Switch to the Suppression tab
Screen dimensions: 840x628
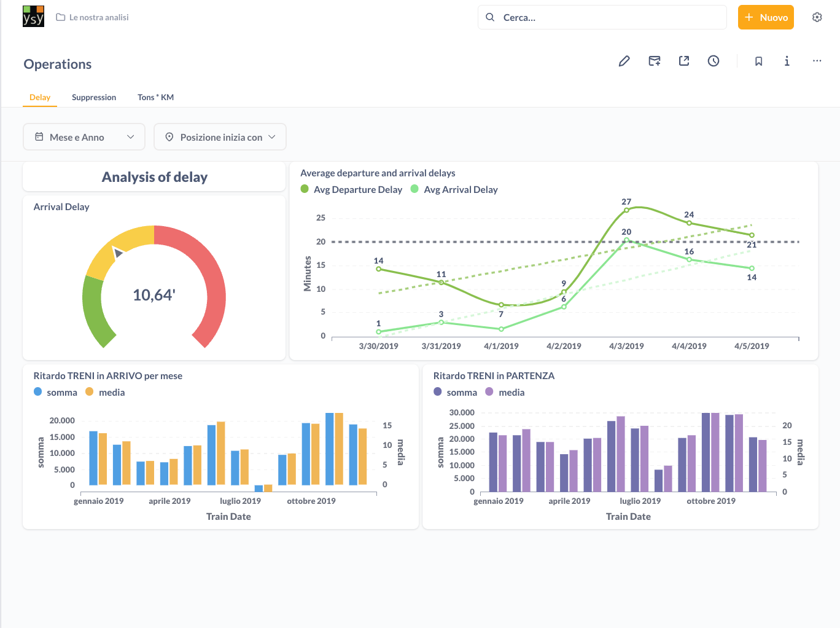94,97
